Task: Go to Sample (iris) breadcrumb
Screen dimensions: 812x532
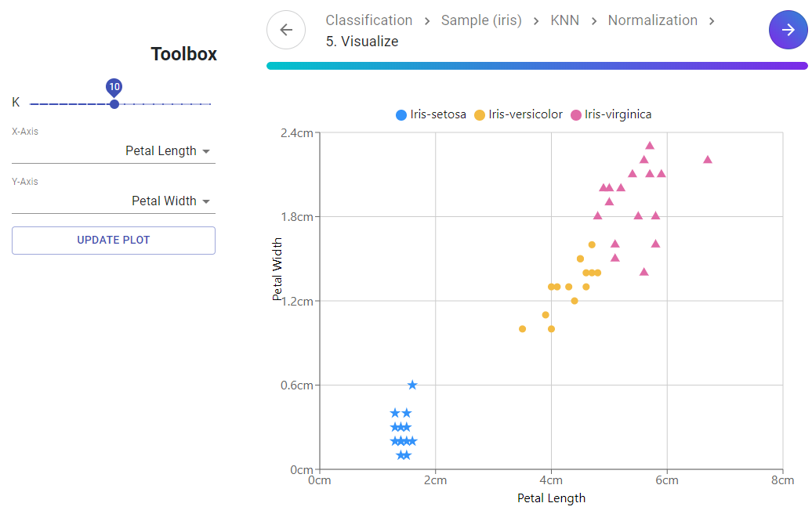Action: coord(481,20)
